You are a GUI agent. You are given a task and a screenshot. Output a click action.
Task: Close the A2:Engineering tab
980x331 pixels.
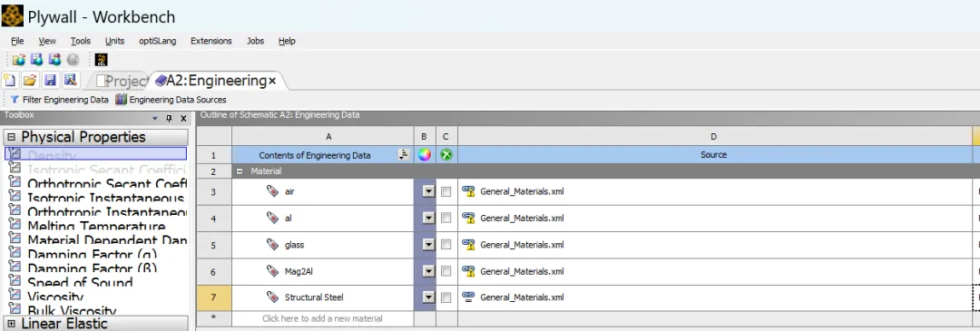click(x=272, y=82)
